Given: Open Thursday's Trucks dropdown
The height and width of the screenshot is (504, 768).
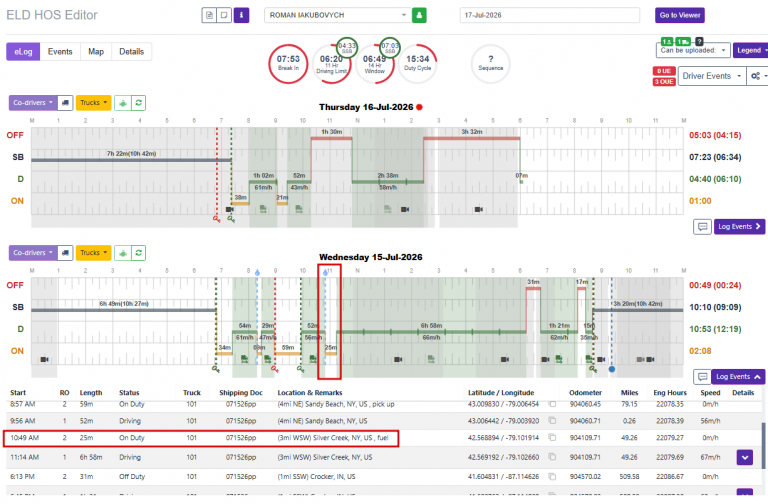Looking at the screenshot, I should coord(94,103).
